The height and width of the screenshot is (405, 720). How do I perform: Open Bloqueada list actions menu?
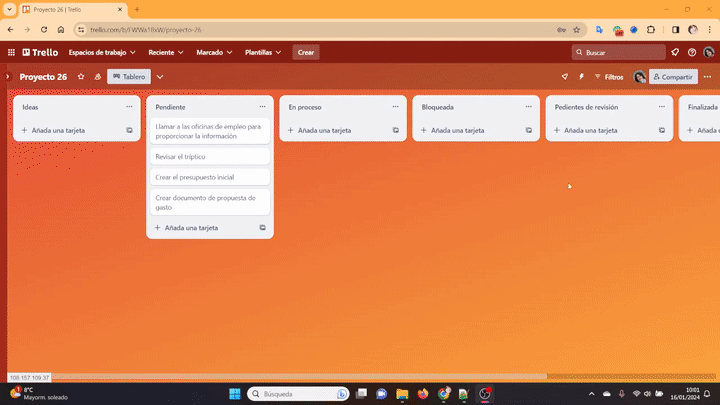pyautogui.click(x=529, y=107)
